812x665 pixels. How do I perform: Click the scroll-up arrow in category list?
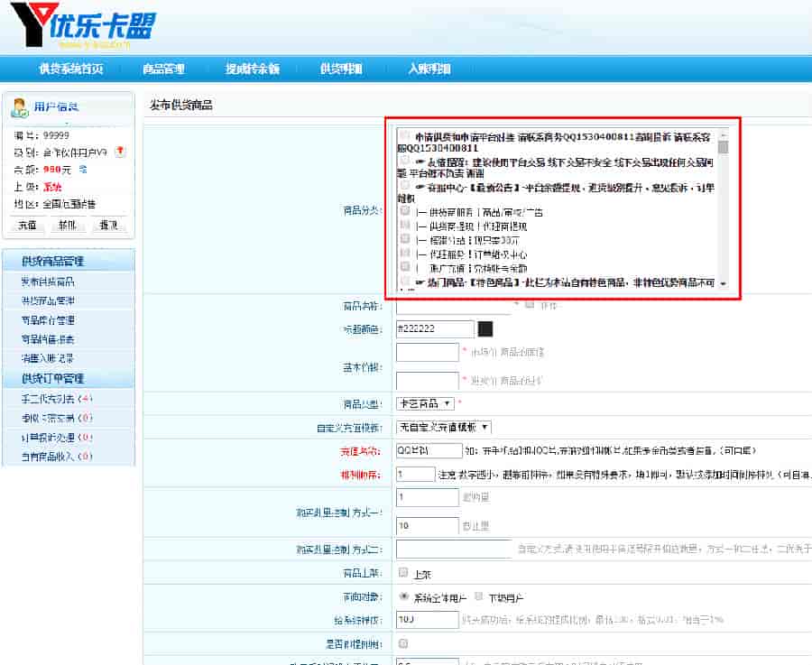[723, 134]
